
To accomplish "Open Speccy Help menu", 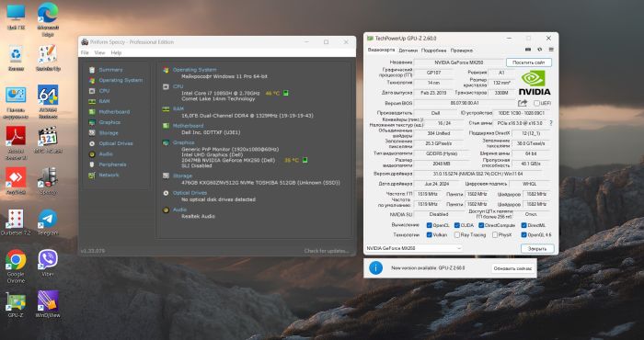I will point(116,53).
